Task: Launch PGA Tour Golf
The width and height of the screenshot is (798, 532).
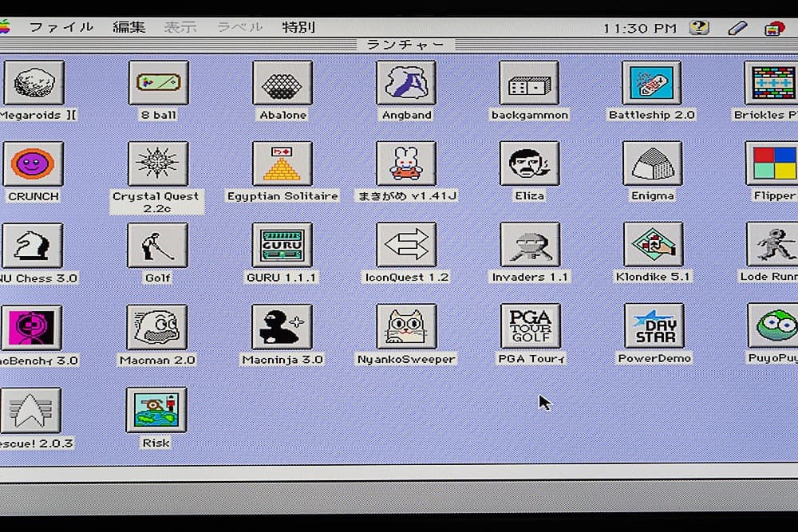Action: (529, 327)
